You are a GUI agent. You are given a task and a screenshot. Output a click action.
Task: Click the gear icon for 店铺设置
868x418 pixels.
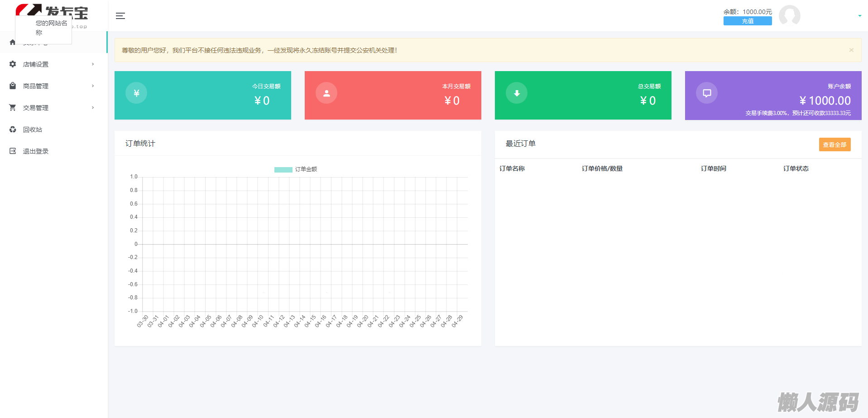point(13,64)
